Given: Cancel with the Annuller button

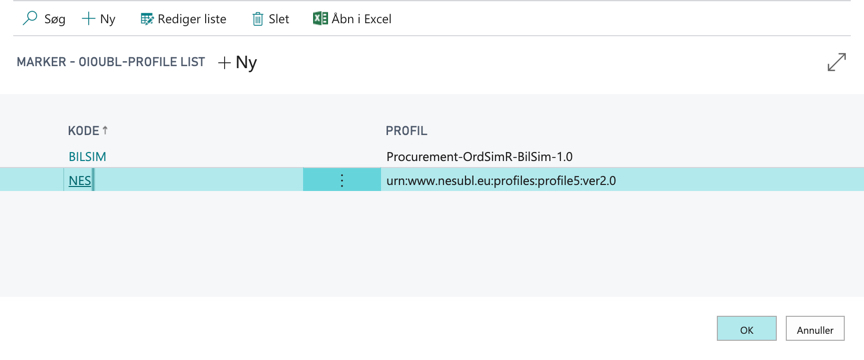Looking at the screenshot, I should coord(815,329).
